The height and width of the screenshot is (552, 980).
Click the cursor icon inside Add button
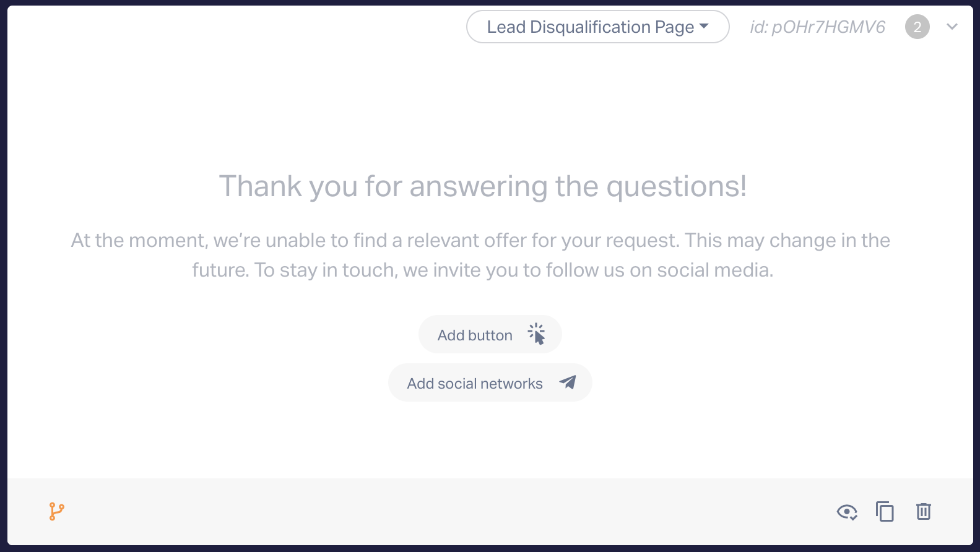click(x=536, y=334)
